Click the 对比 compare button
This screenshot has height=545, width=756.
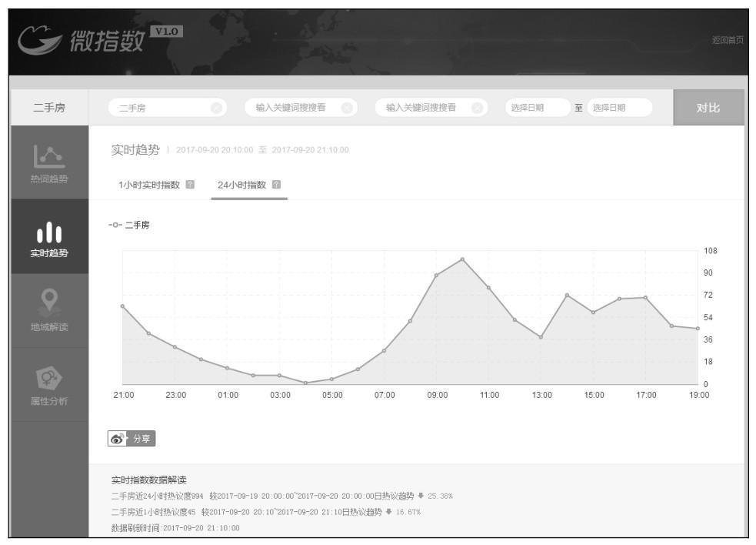tap(708, 107)
